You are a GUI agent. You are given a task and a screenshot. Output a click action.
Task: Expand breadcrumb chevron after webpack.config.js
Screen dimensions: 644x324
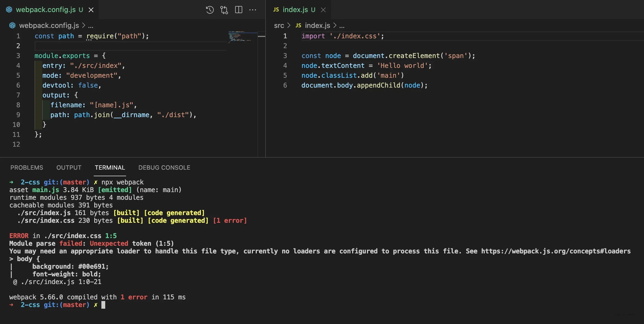point(84,25)
